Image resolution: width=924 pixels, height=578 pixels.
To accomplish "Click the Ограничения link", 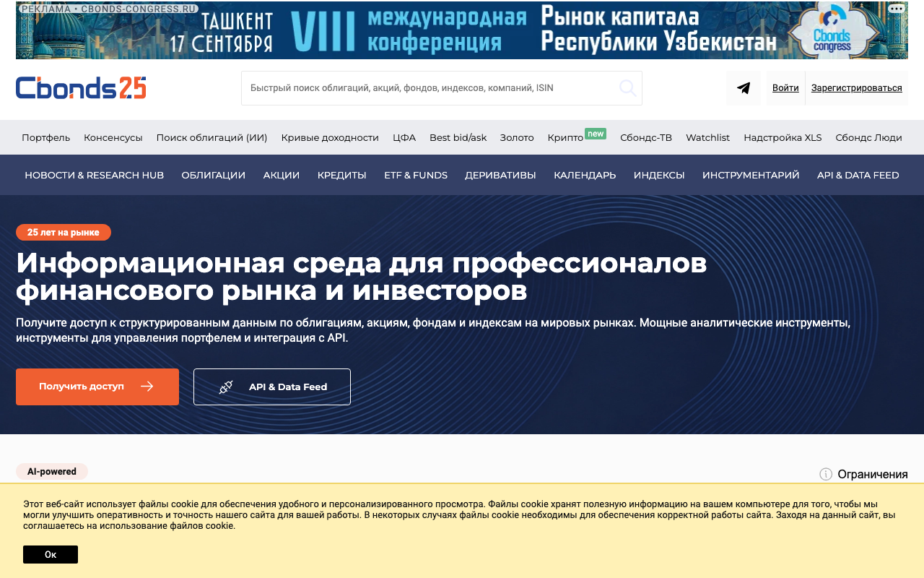I will click(x=872, y=474).
